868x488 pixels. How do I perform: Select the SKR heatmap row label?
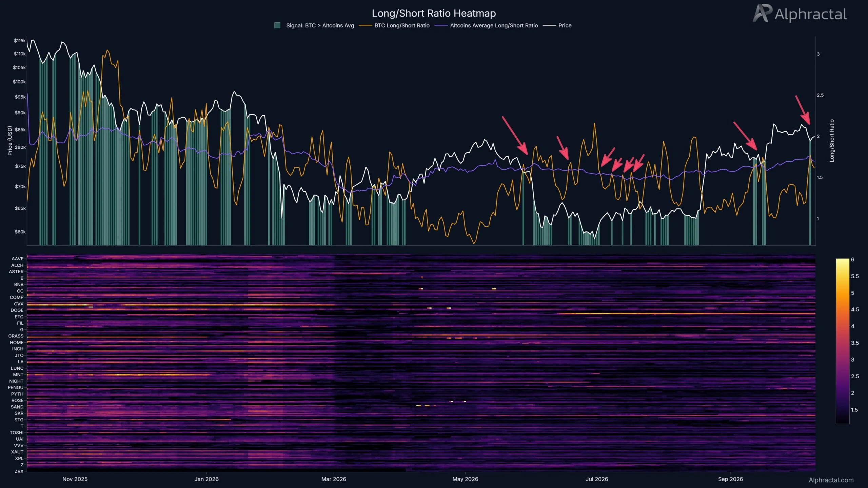pyautogui.click(x=19, y=413)
